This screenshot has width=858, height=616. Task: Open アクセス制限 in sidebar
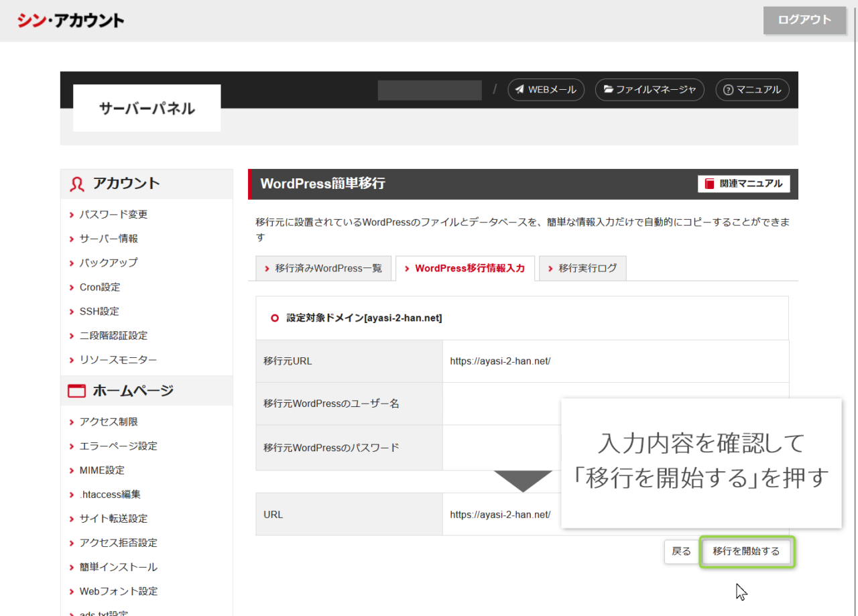click(109, 422)
